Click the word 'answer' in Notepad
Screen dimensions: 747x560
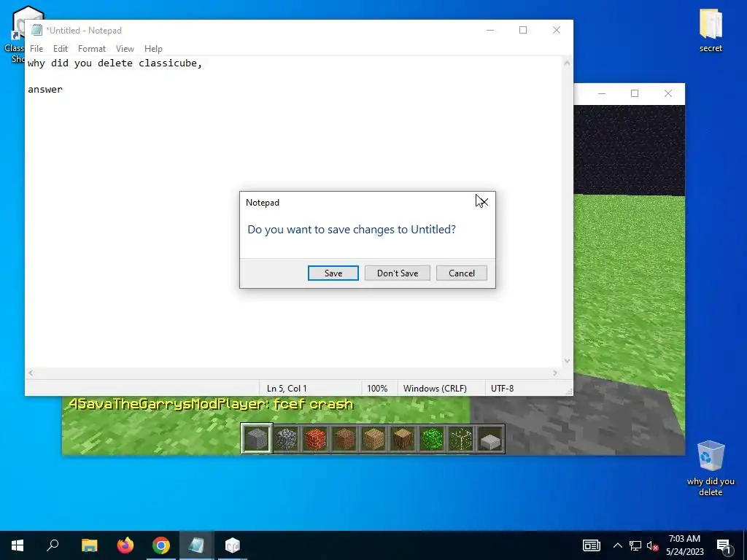(44, 90)
